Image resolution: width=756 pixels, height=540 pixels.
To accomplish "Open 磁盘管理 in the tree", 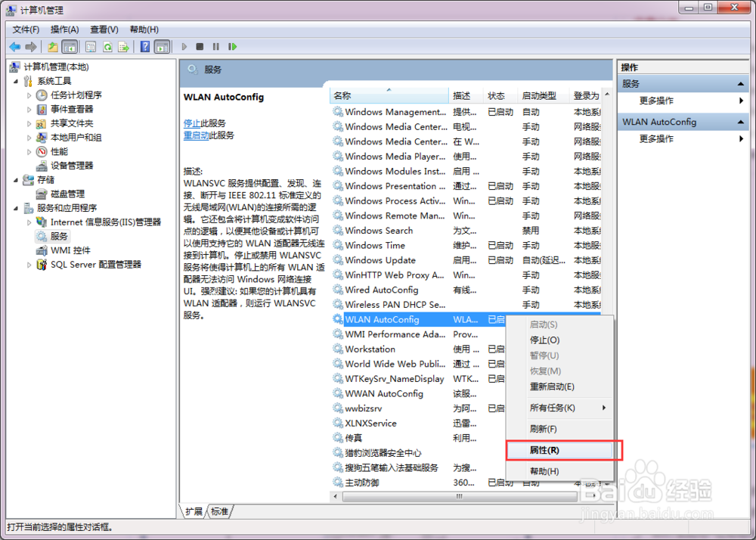I will point(67,194).
